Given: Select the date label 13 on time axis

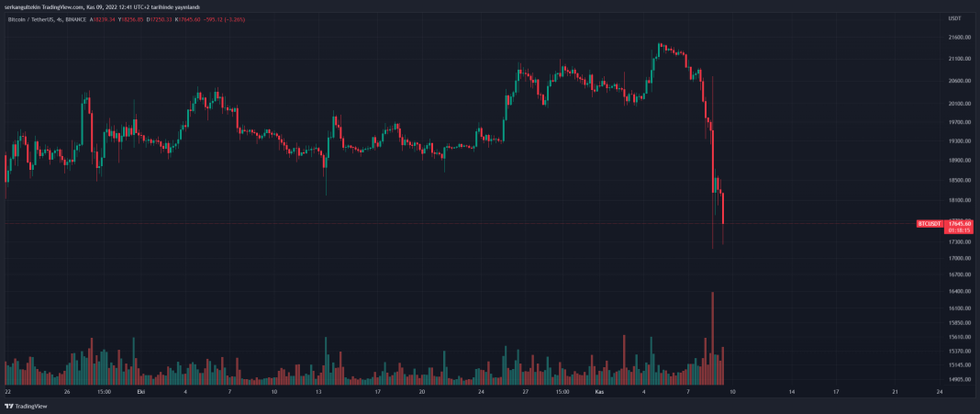Looking at the screenshot, I should [318, 392].
